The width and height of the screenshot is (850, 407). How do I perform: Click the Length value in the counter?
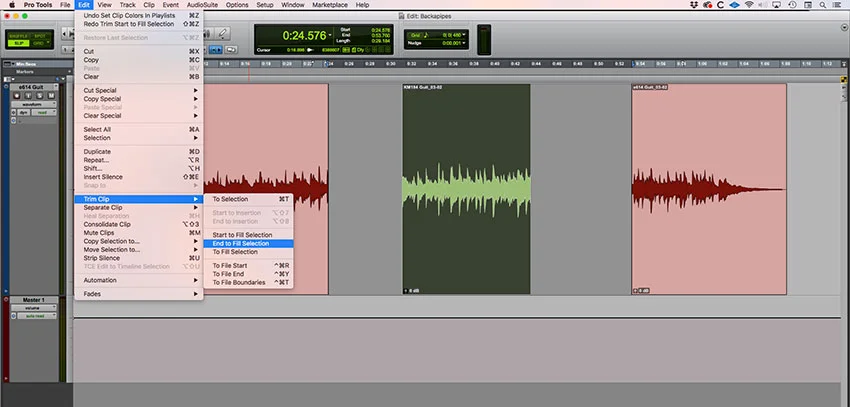tap(381, 41)
